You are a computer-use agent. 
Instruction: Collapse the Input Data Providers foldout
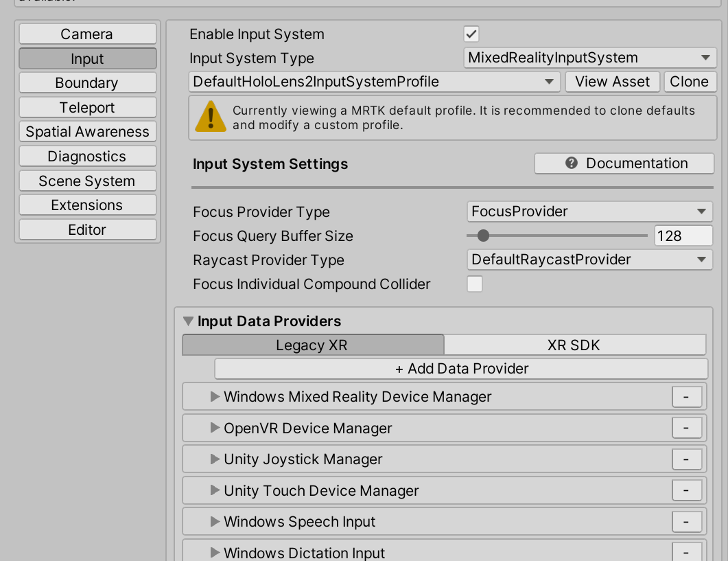click(188, 321)
